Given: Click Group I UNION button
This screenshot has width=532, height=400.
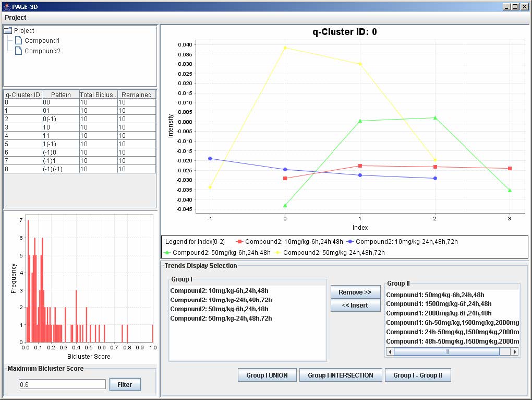Looking at the screenshot, I should [x=267, y=375].
